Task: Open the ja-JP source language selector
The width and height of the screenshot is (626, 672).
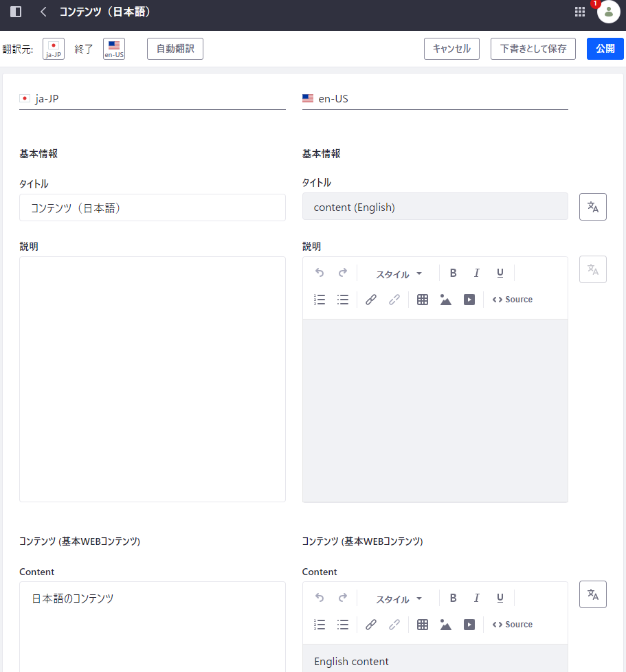Action: (x=54, y=49)
